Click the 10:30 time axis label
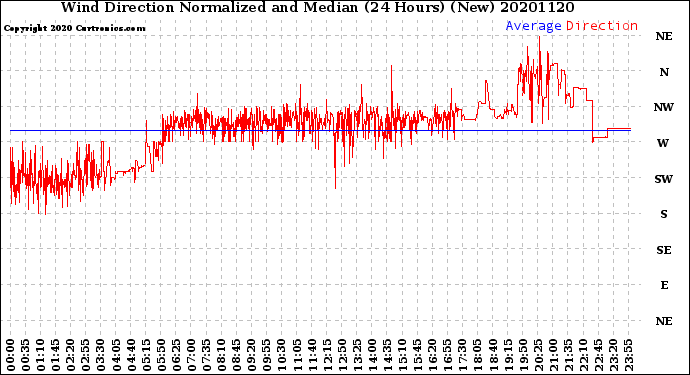The height and width of the screenshot is (375, 690). click(x=282, y=355)
